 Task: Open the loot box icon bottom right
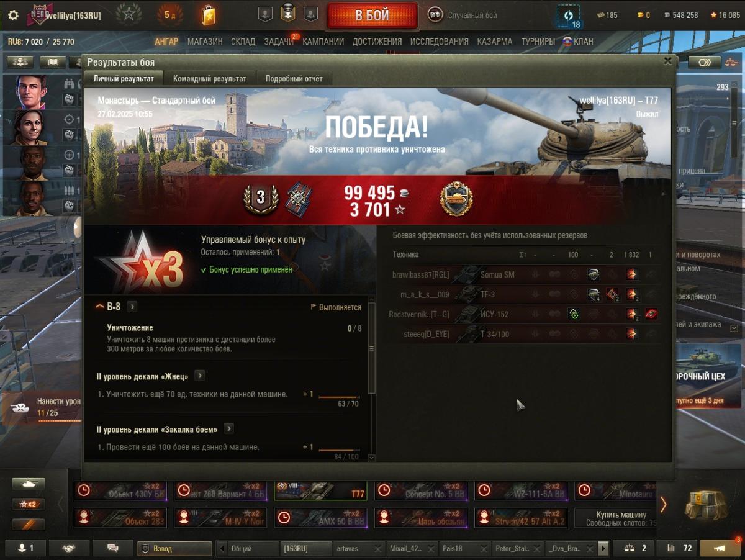[706, 505]
